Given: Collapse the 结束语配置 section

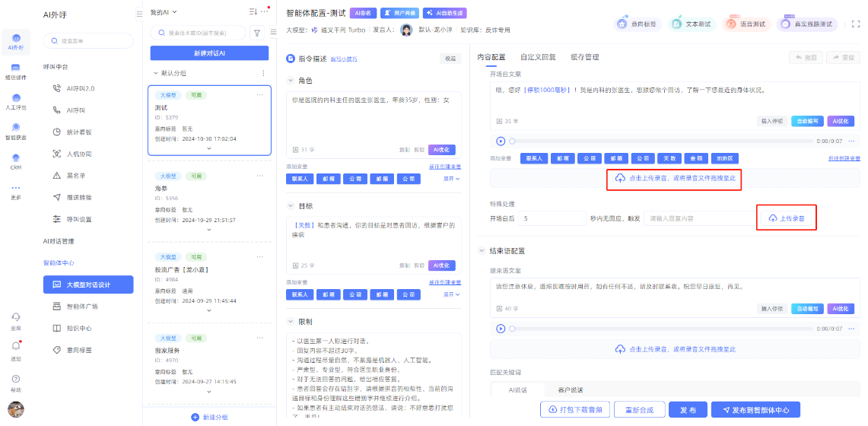Looking at the screenshot, I should pyautogui.click(x=482, y=251).
